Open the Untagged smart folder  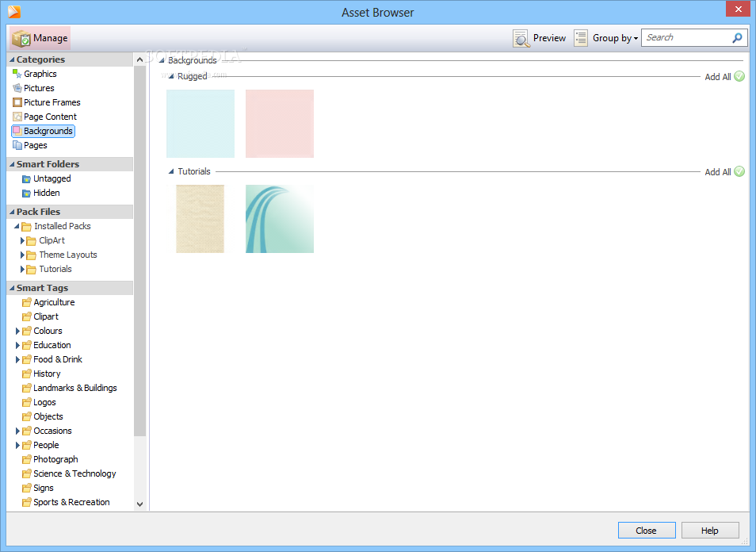52,178
